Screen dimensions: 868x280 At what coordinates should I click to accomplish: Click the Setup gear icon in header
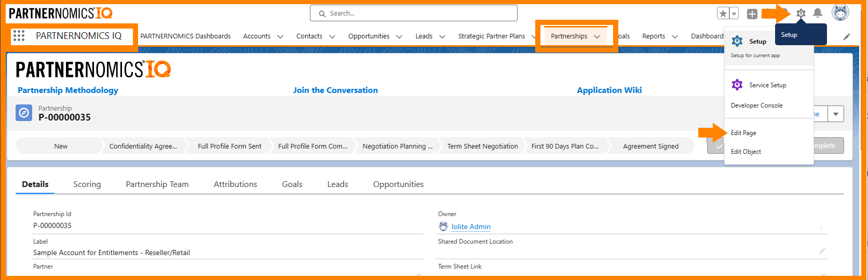pyautogui.click(x=801, y=14)
